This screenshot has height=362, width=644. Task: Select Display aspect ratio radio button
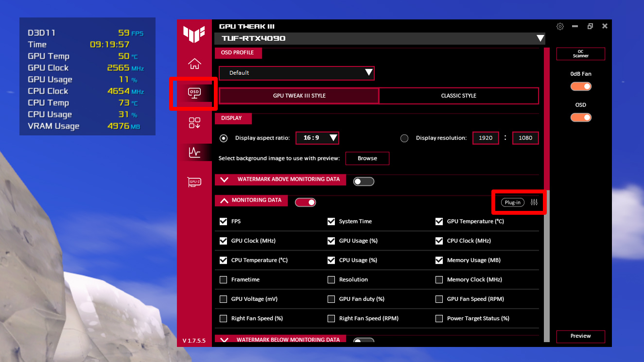click(224, 138)
